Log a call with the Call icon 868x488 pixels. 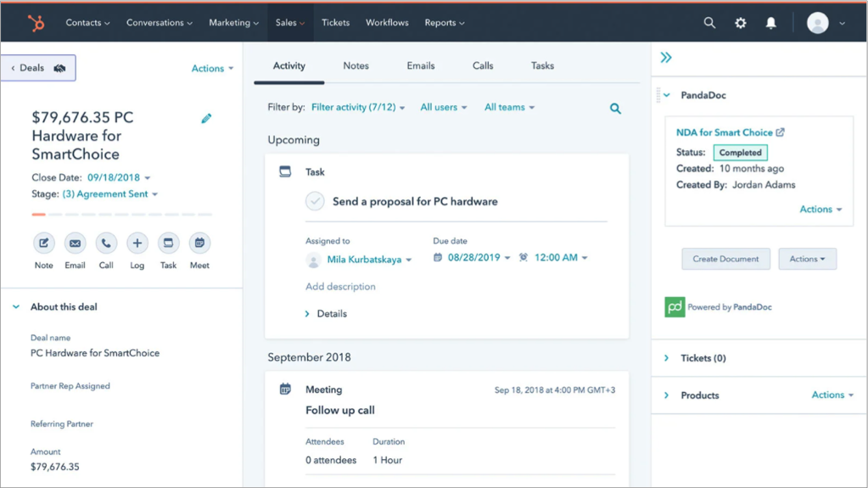point(106,244)
